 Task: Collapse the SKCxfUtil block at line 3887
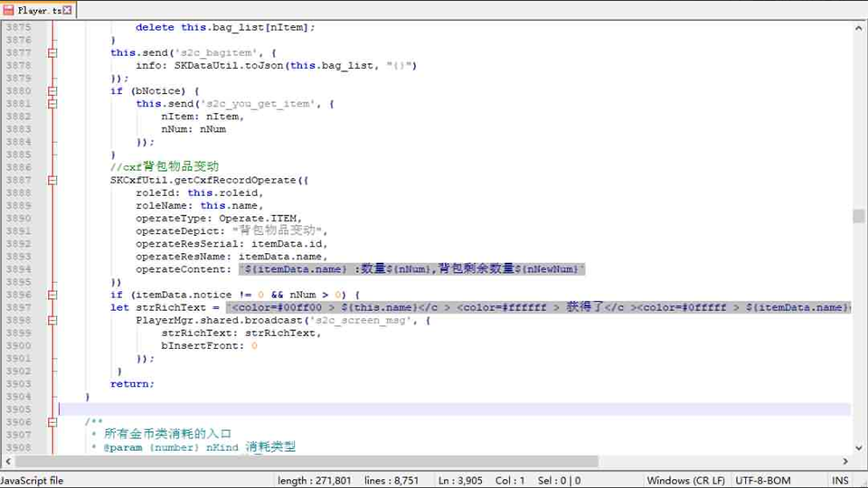click(x=52, y=180)
